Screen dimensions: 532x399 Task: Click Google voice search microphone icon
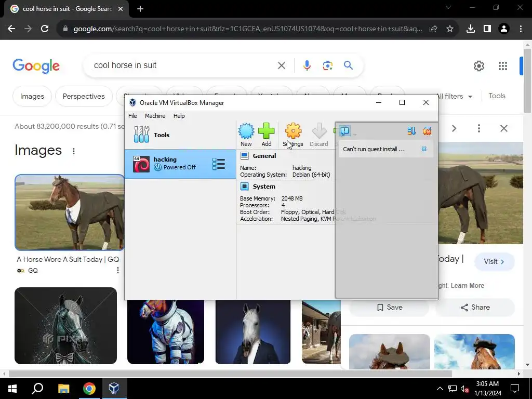click(307, 65)
